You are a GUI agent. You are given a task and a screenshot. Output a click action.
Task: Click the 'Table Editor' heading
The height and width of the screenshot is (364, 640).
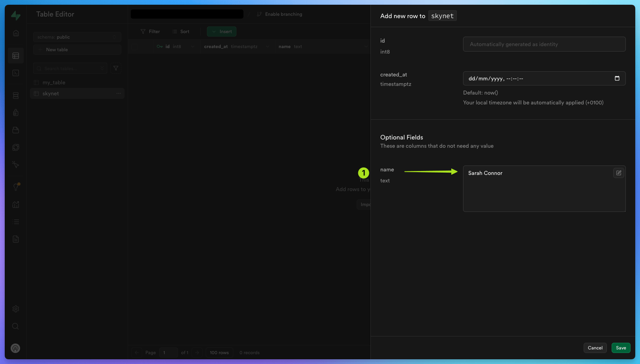[x=55, y=14]
